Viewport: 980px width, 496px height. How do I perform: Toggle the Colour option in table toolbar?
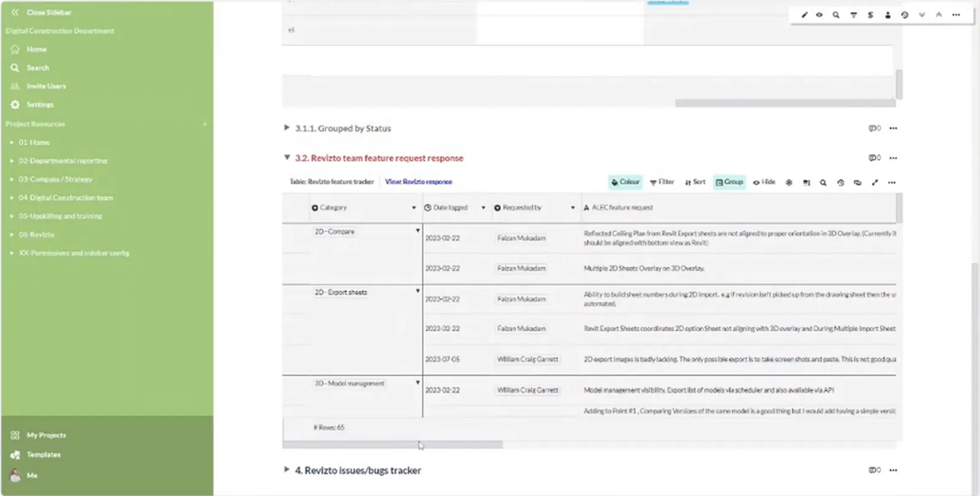point(625,182)
